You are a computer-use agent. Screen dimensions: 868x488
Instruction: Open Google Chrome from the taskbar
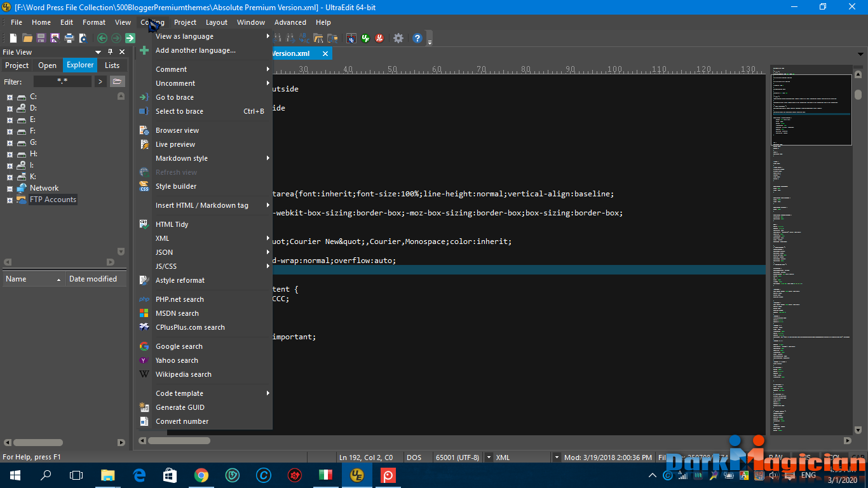(x=201, y=475)
